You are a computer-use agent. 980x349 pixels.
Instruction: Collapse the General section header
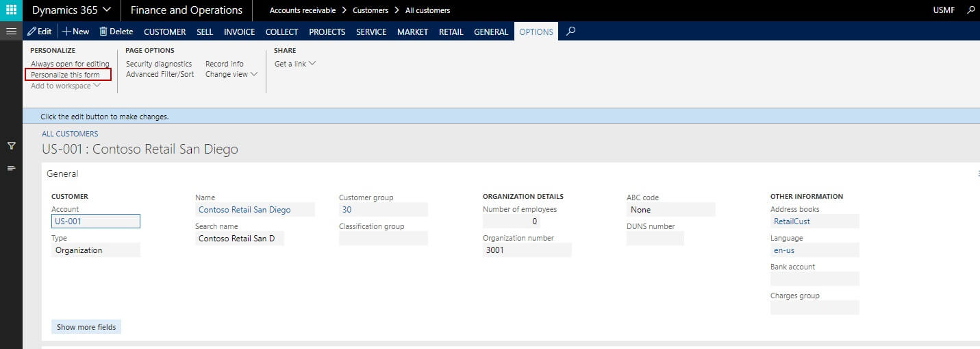point(62,174)
